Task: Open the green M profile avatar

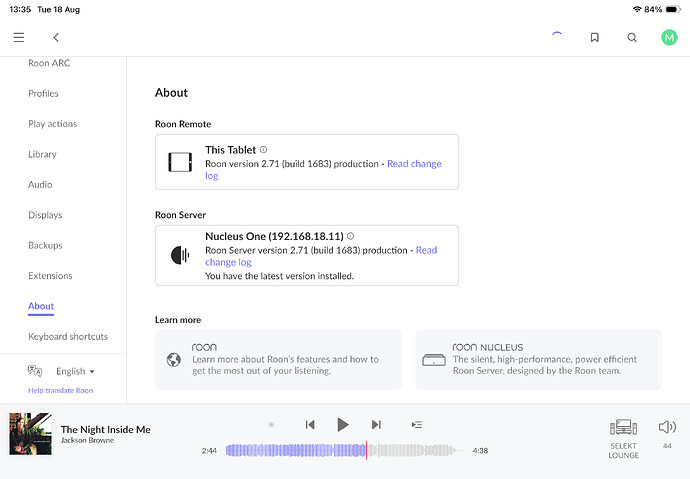Action: (669, 37)
